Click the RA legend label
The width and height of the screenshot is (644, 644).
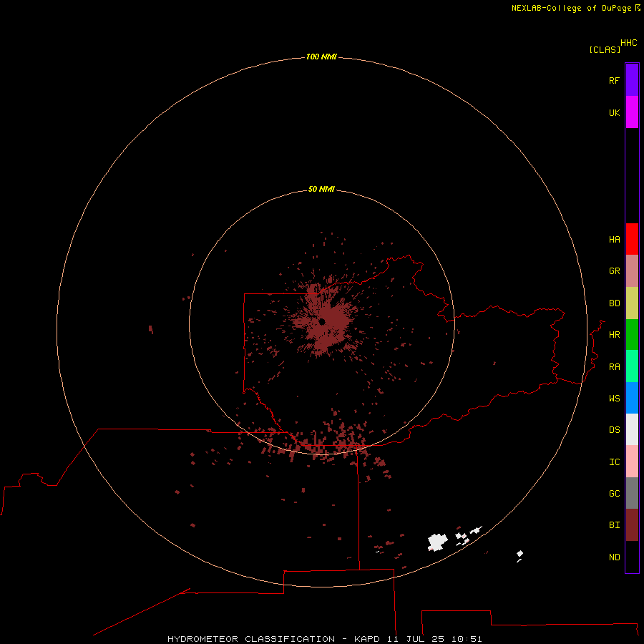[614, 367]
